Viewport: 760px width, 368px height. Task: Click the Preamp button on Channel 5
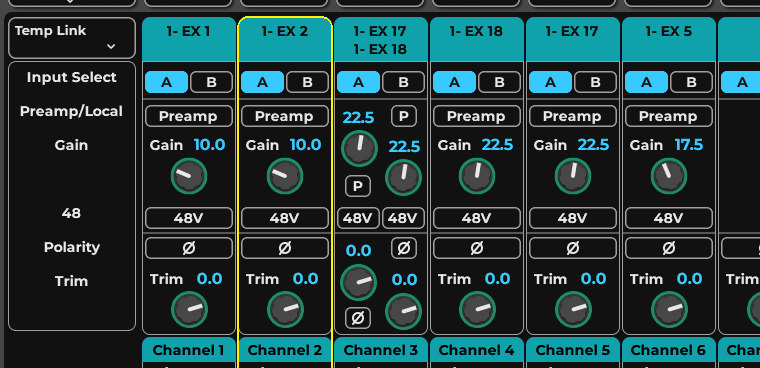pyautogui.click(x=572, y=116)
